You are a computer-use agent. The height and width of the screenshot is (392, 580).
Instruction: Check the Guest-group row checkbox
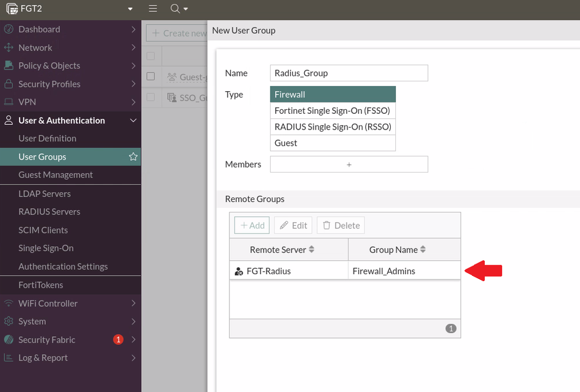pyautogui.click(x=151, y=76)
